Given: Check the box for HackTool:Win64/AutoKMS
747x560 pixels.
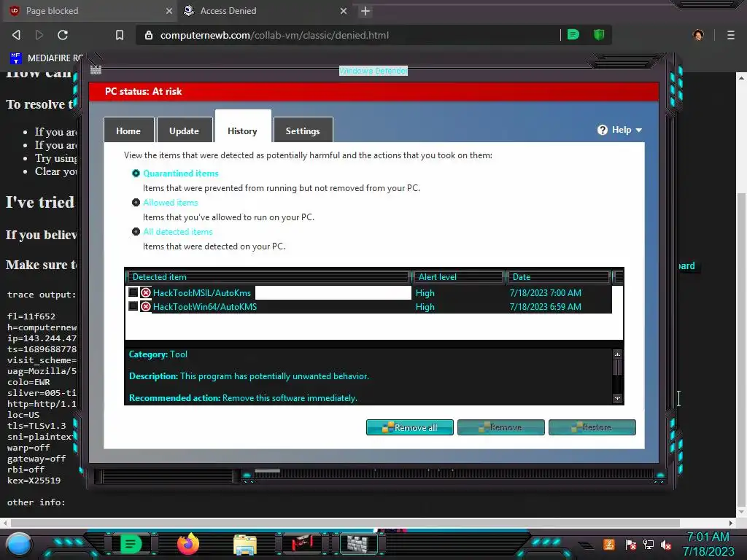Looking at the screenshot, I should (x=133, y=306).
